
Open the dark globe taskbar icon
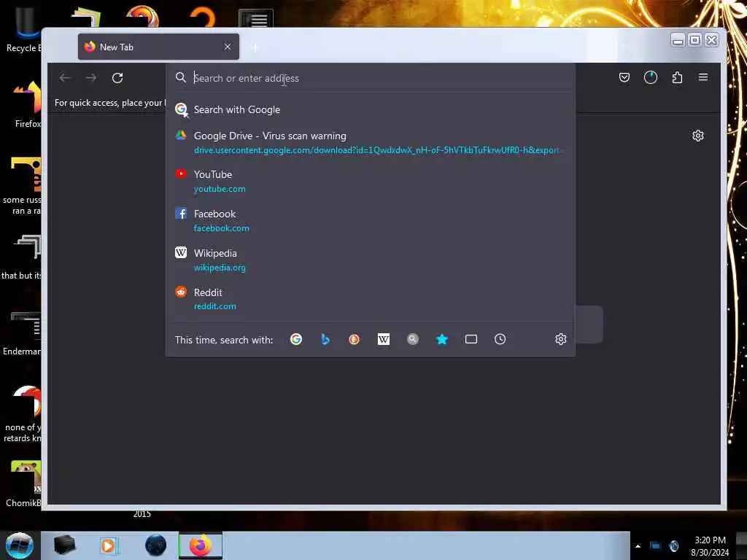[156, 545]
